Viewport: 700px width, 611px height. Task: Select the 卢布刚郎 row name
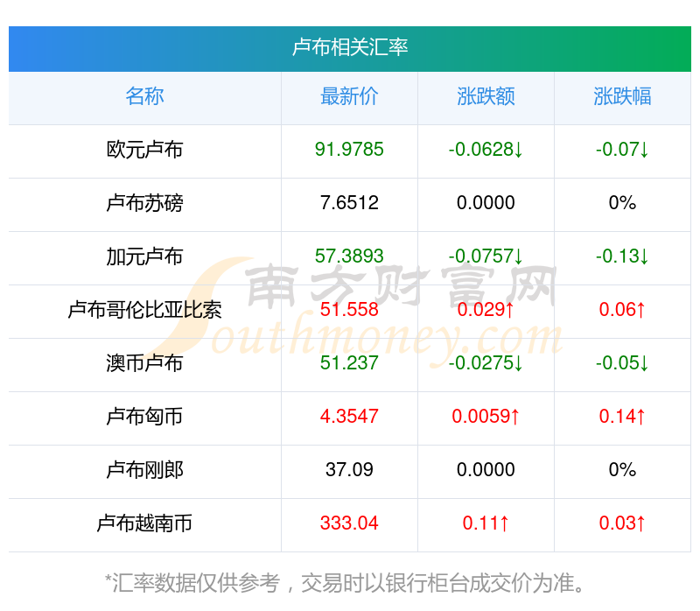point(144,470)
